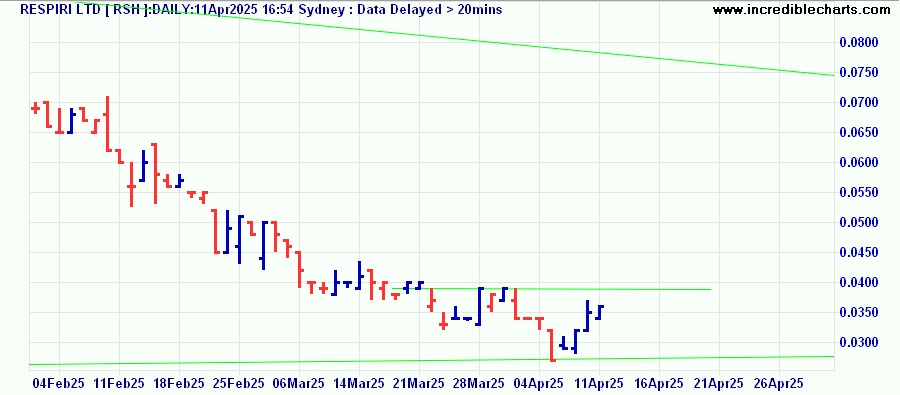Click the horizontal green resistance line near 0.0390
900x395 pixels.
pyautogui.click(x=551, y=289)
